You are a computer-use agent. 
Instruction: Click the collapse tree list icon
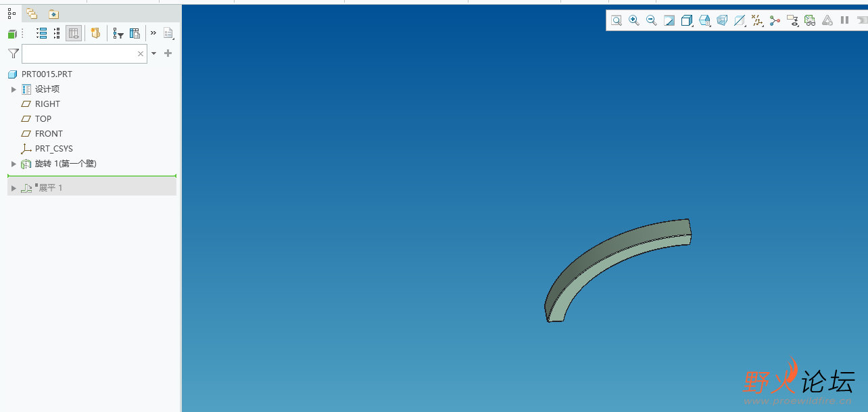click(x=57, y=33)
